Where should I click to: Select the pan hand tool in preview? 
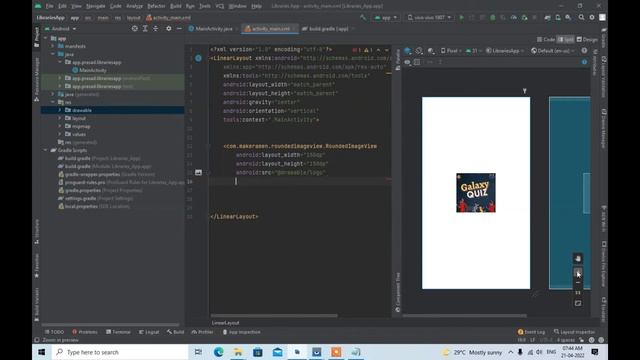click(x=578, y=258)
